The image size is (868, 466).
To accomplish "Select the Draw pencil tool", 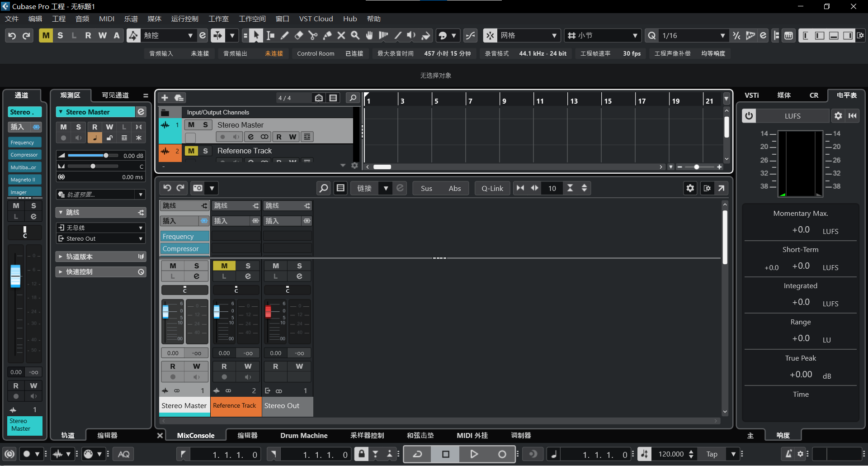I will 284,35.
